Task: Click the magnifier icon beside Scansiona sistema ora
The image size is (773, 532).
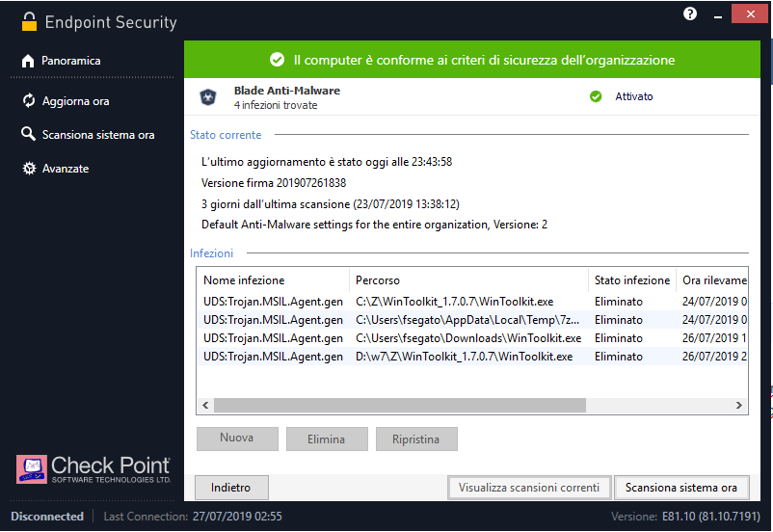Action: click(28, 134)
